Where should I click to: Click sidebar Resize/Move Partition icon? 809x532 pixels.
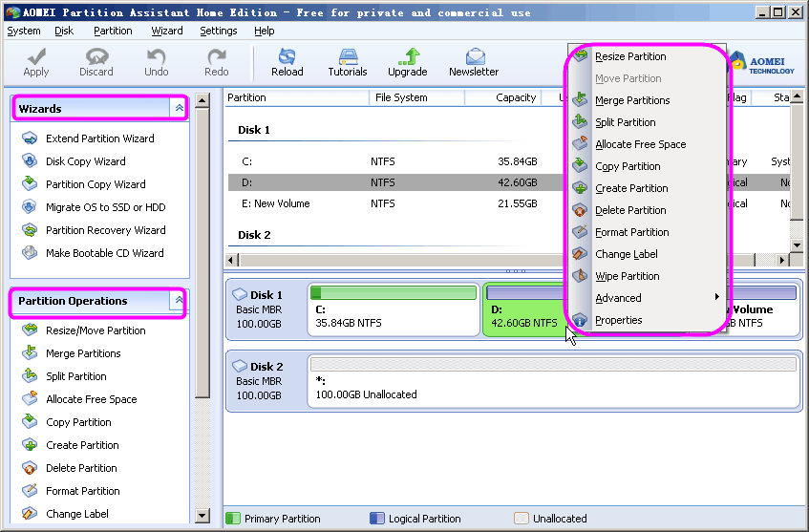30,330
